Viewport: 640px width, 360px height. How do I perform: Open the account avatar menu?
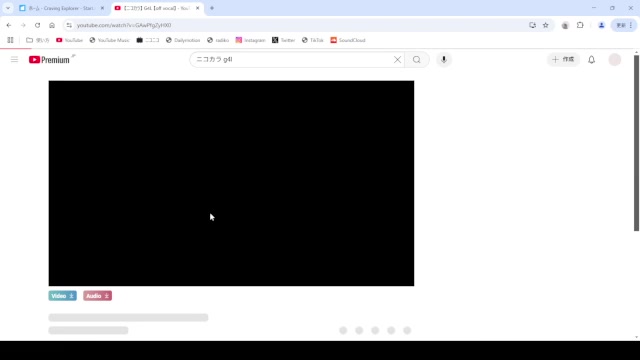615,60
